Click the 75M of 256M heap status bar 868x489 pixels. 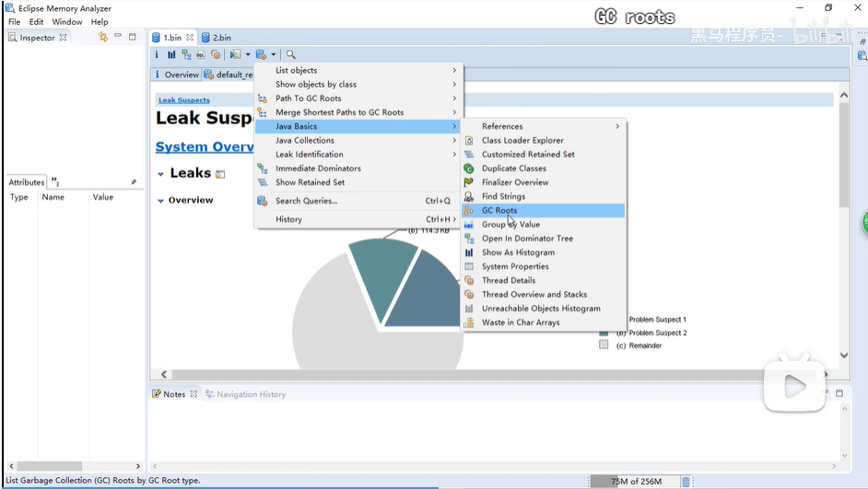(x=636, y=482)
